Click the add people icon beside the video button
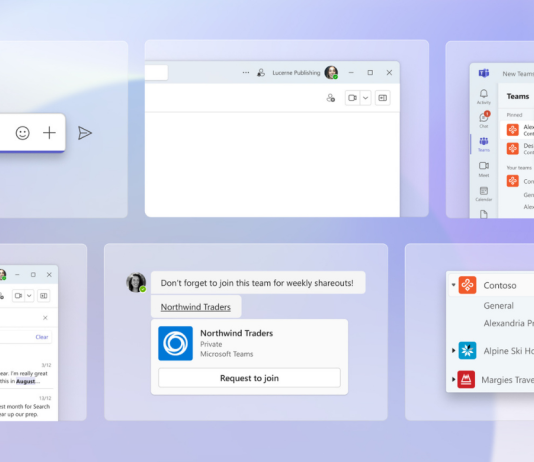534x462 pixels. click(330, 98)
